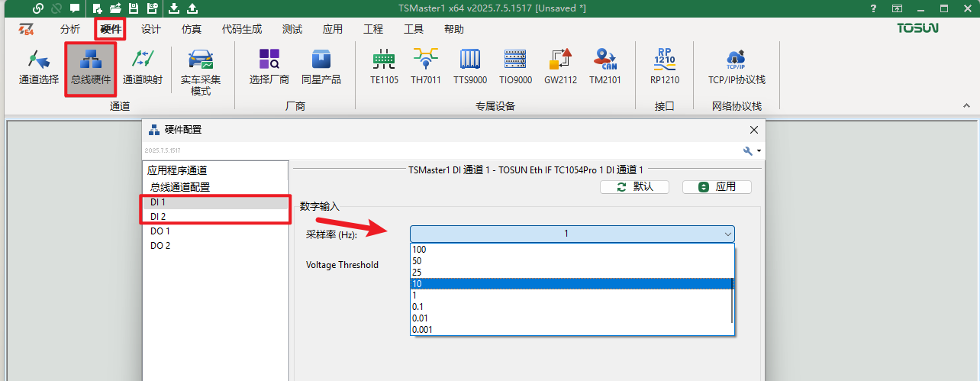Viewport: 980px width, 381px height.
Task: Open the TH7011 device tool
Action: [426, 67]
